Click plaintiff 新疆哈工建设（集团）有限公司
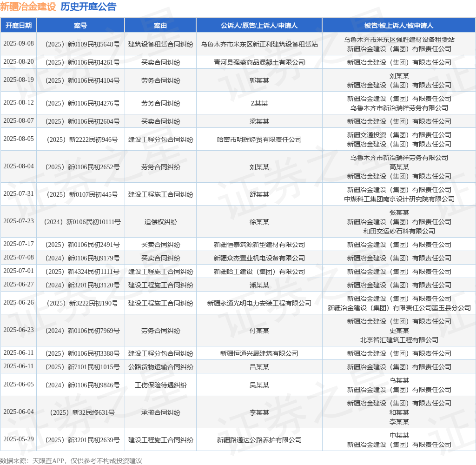Image resolution: width=476 pixels, height=465 pixels. (259, 272)
